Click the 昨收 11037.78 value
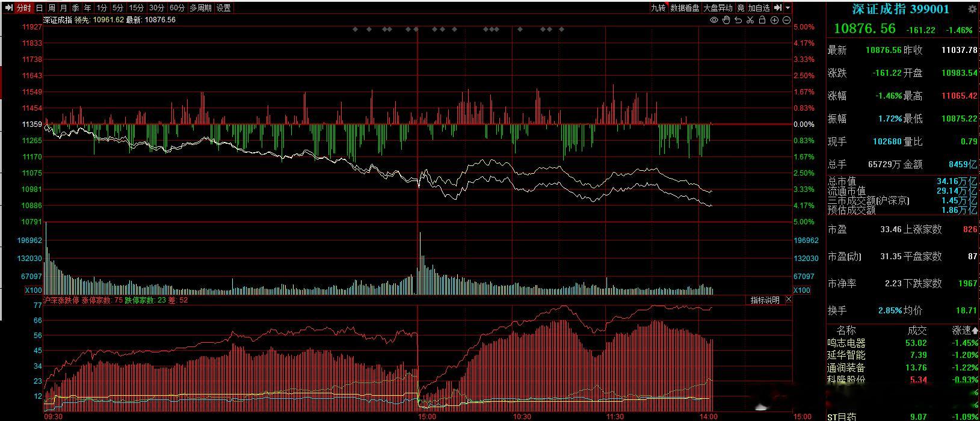This screenshot has height=421, width=980. click(x=959, y=50)
